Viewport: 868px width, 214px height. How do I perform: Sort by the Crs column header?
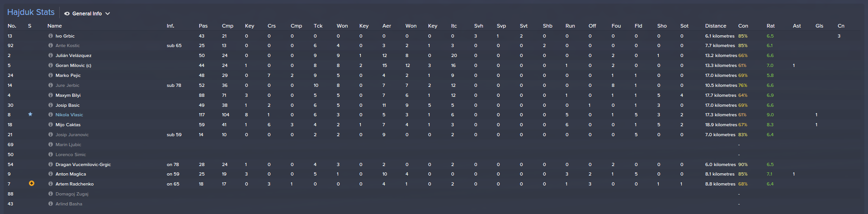click(x=272, y=26)
